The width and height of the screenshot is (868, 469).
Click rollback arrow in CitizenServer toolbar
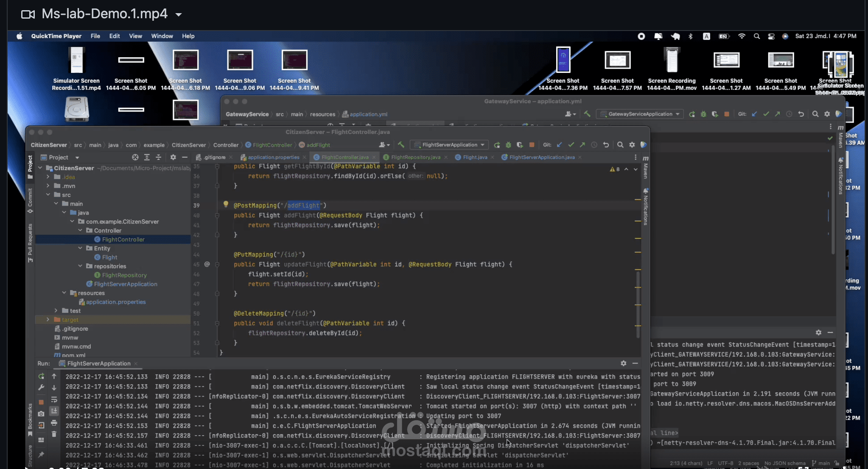(x=606, y=145)
